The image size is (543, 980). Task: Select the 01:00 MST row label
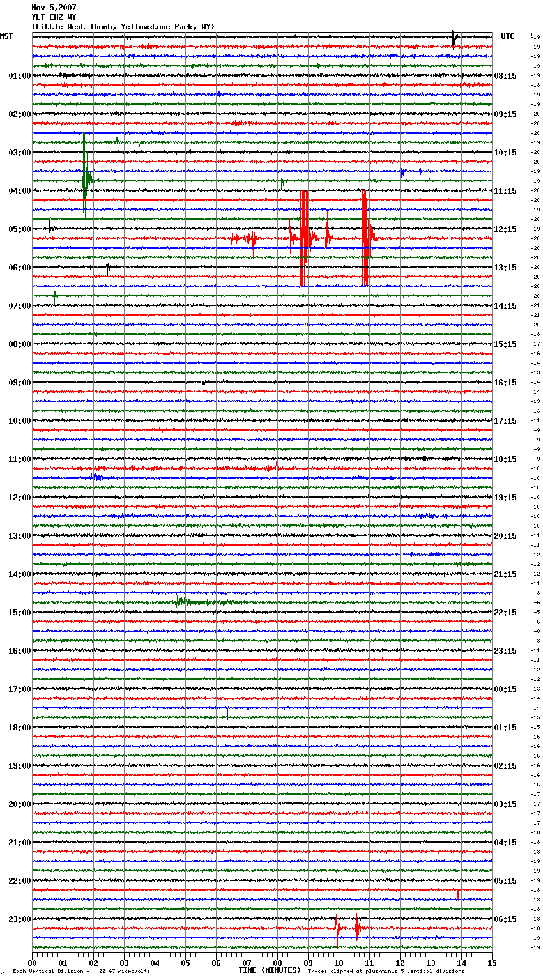point(19,76)
